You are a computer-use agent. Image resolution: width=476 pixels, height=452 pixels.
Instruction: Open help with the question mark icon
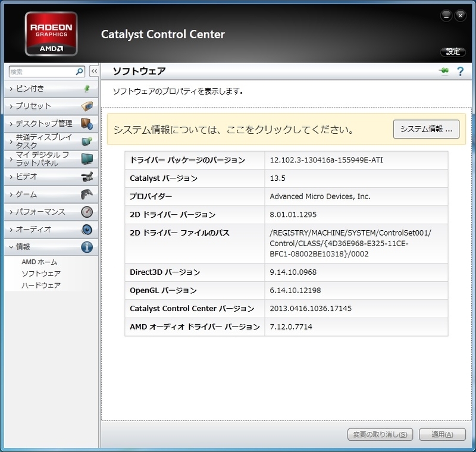(460, 71)
